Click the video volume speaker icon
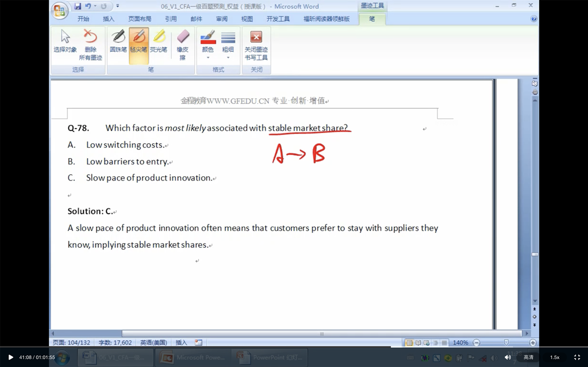588x367 pixels. [508, 357]
